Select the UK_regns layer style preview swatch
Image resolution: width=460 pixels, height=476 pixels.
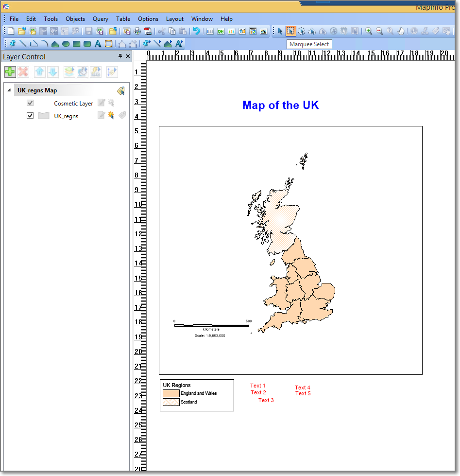(x=44, y=115)
